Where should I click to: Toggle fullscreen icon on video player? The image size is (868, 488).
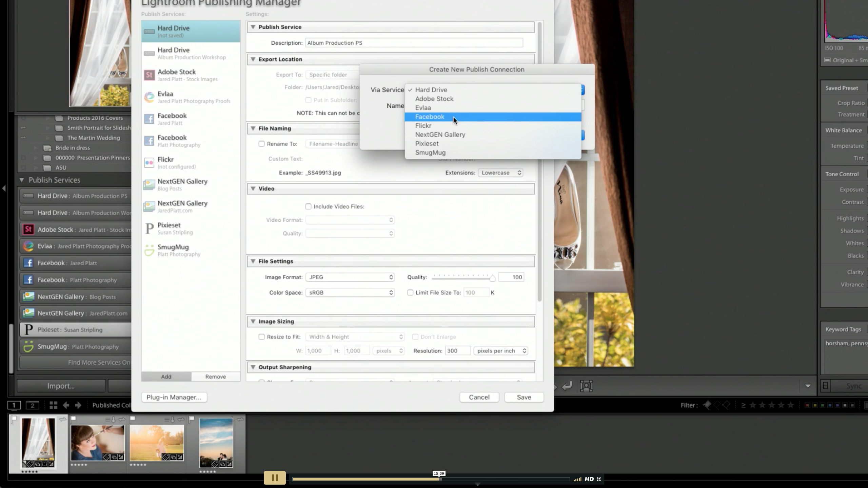(599, 479)
